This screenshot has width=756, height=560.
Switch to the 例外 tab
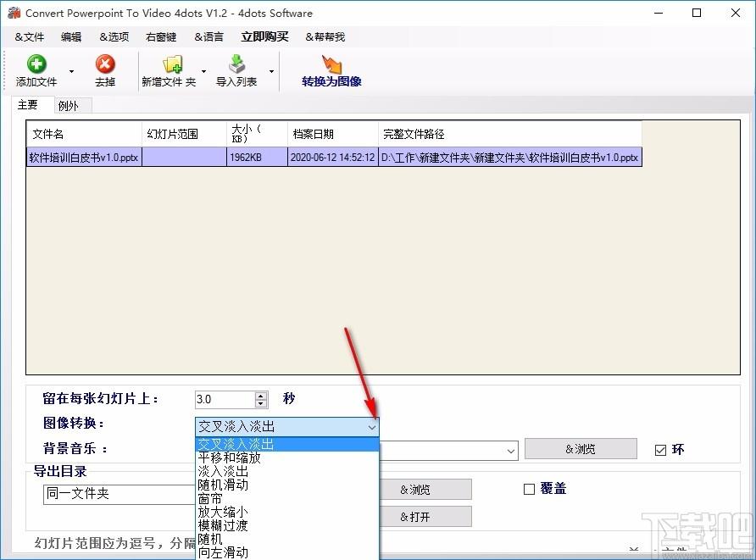click(x=68, y=106)
